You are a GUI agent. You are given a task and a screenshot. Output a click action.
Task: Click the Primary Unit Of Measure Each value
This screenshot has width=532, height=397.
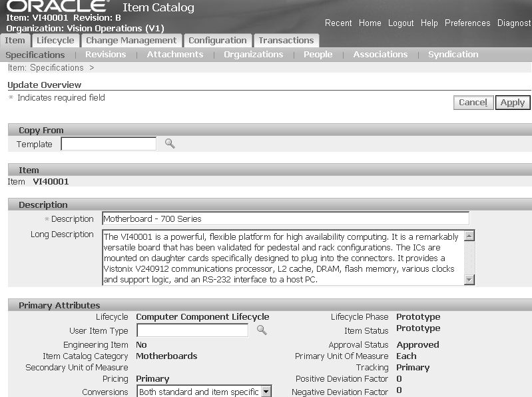coord(406,356)
